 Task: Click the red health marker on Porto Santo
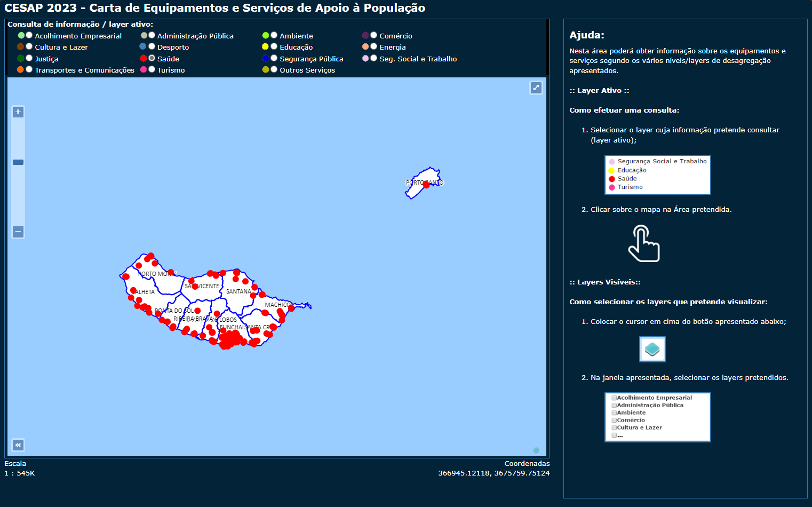pos(426,185)
